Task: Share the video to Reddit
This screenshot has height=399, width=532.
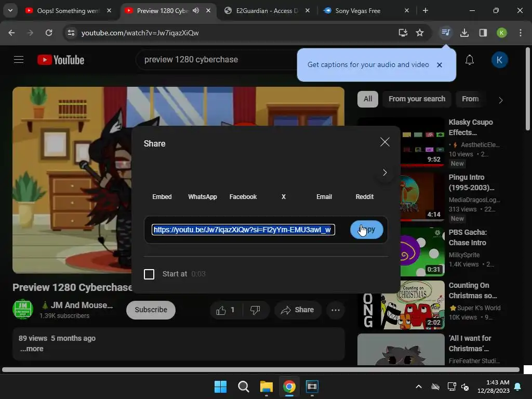Action: point(364,197)
